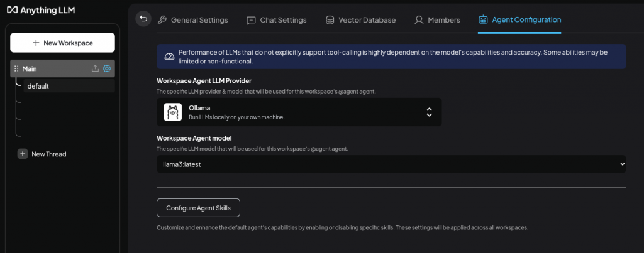Switch to the General Settings tab
The width and height of the screenshot is (644, 253).
(192, 20)
